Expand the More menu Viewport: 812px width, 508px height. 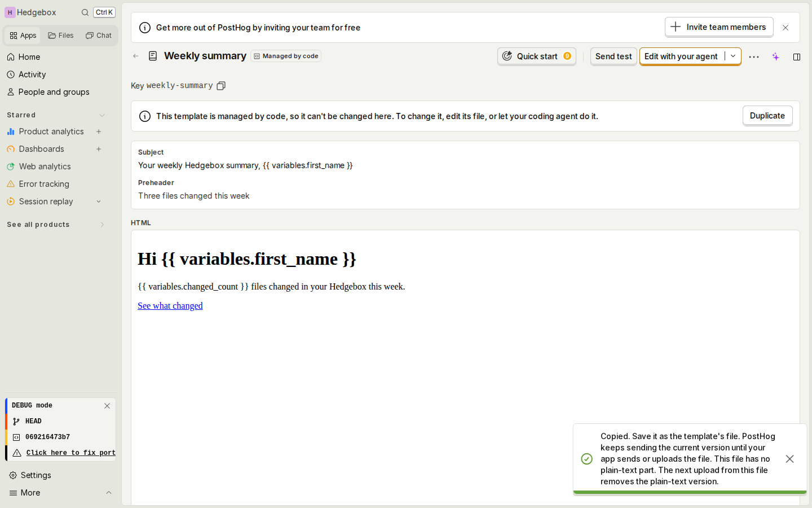(60, 493)
